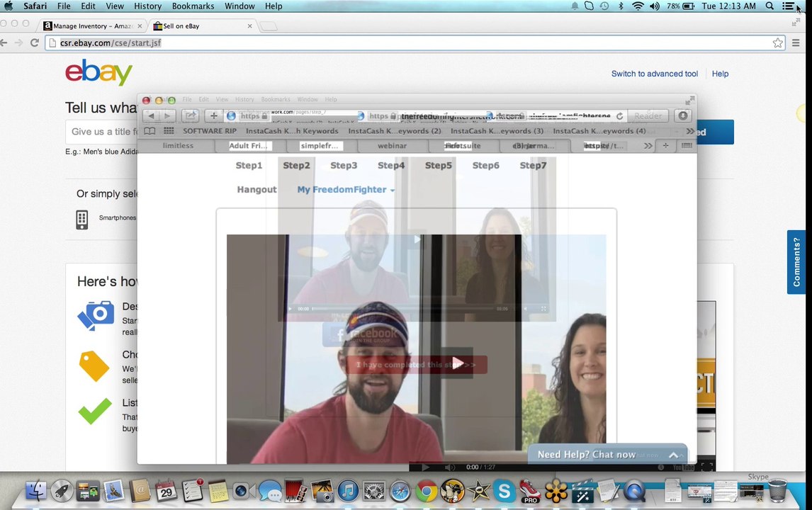Image resolution: width=812 pixels, height=510 pixels.
Task: Click Chrome back arrow button
Action: click(4, 43)
